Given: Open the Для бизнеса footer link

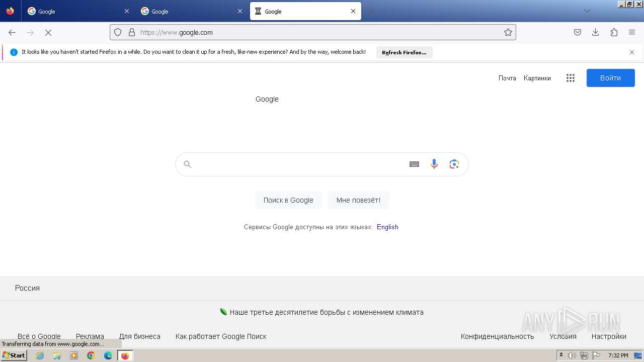Looking at the screenshot, I should tap(140, 336).
